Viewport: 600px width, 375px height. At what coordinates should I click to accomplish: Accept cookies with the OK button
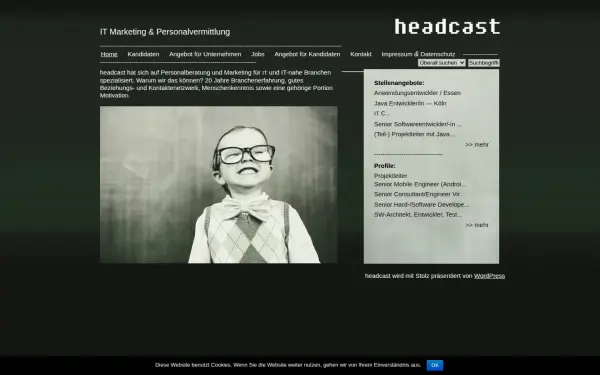click(x=435, y=365)
